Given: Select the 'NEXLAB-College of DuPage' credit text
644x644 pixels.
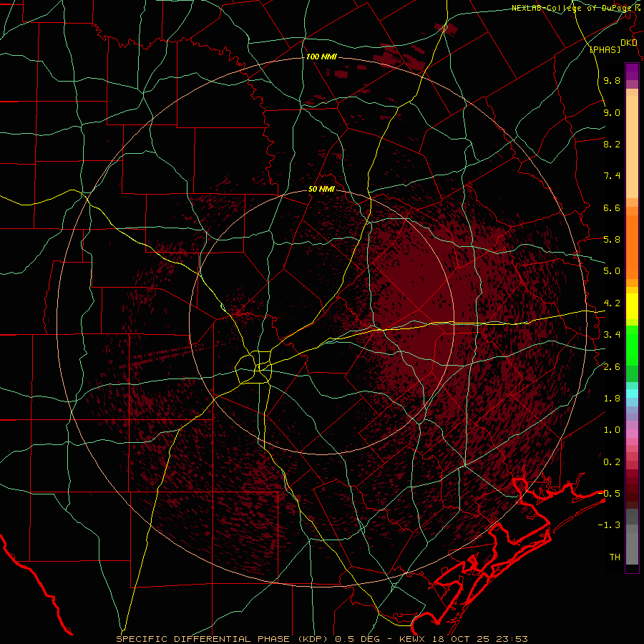Looking at the screenshot, I should coord(572,8).
